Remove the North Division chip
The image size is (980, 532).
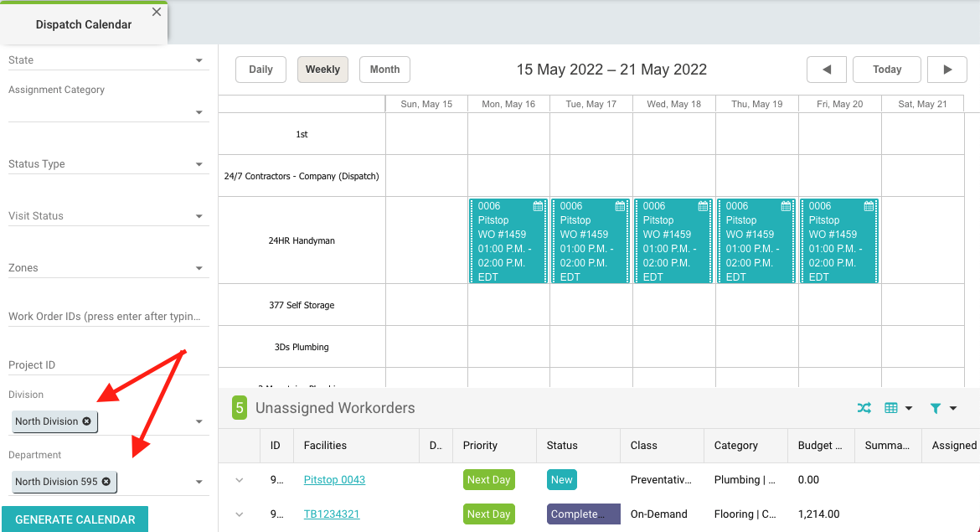point(87,421)
